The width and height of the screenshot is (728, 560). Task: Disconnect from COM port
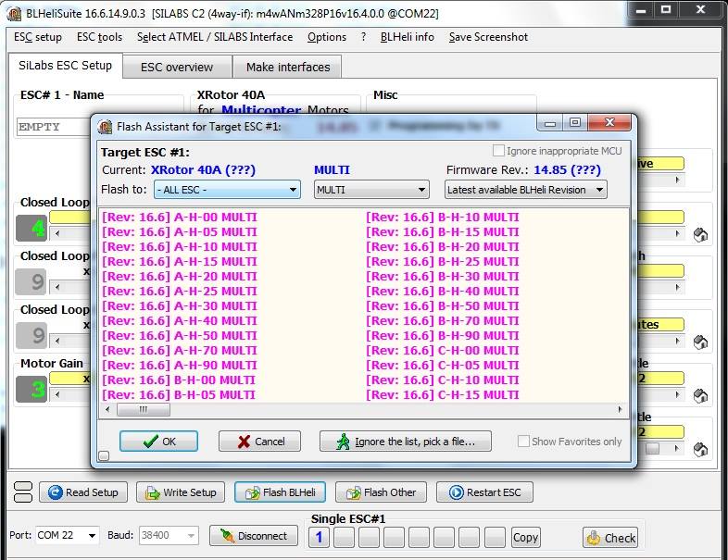(254, 536)
